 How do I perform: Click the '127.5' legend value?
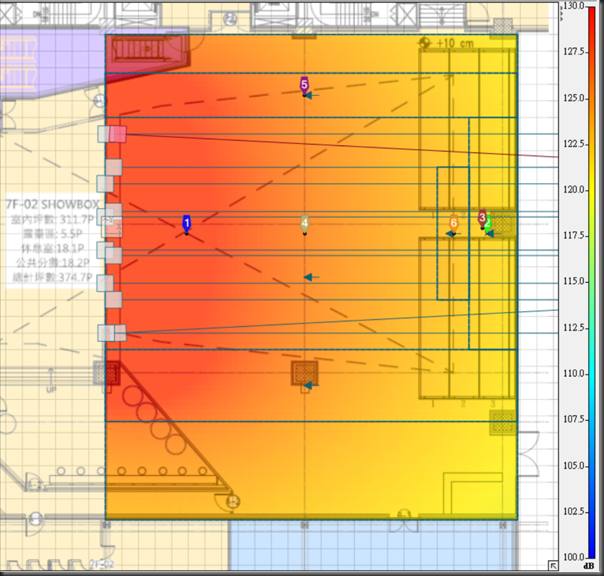point(574,52)
